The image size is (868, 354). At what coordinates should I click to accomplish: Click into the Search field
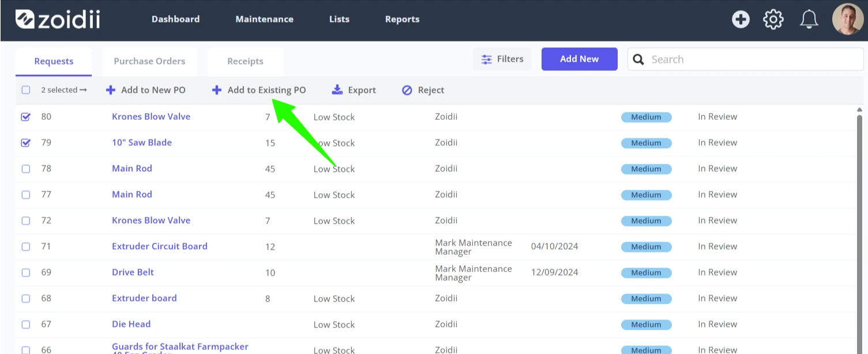747,59
